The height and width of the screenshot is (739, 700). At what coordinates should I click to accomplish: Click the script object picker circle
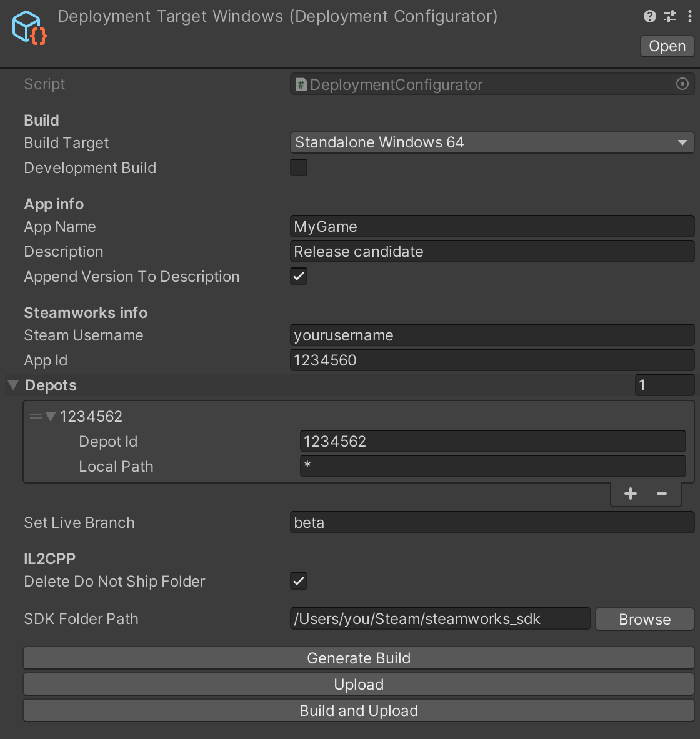pos(682,84)
